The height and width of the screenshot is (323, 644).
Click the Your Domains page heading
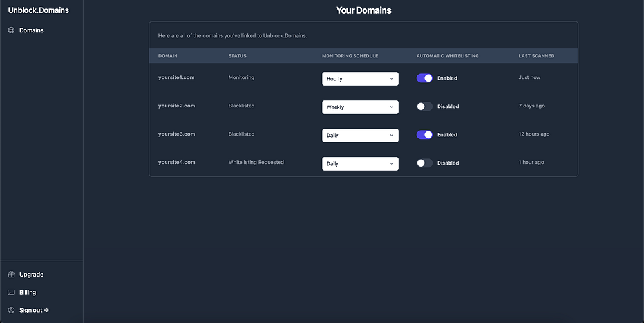tap(363, 10)
